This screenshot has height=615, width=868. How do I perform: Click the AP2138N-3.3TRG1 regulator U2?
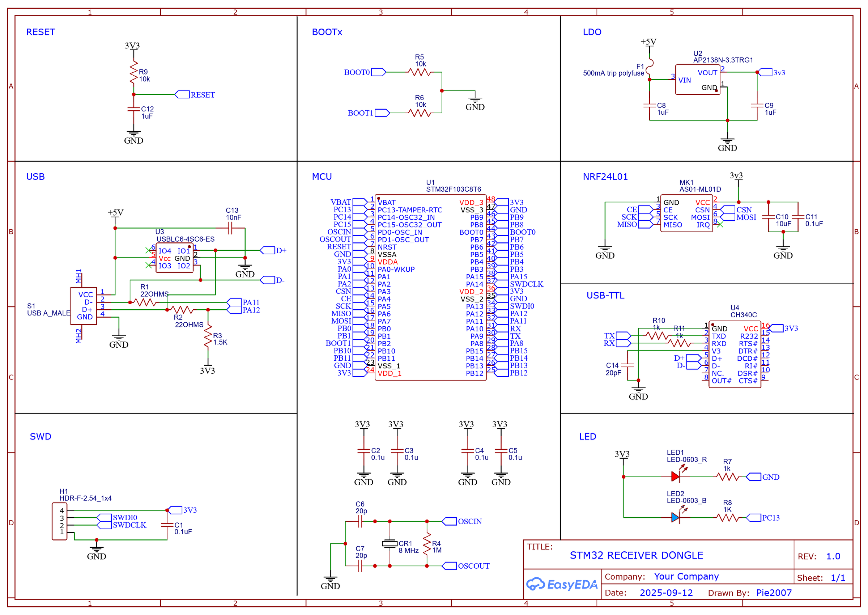click(697, 80)
